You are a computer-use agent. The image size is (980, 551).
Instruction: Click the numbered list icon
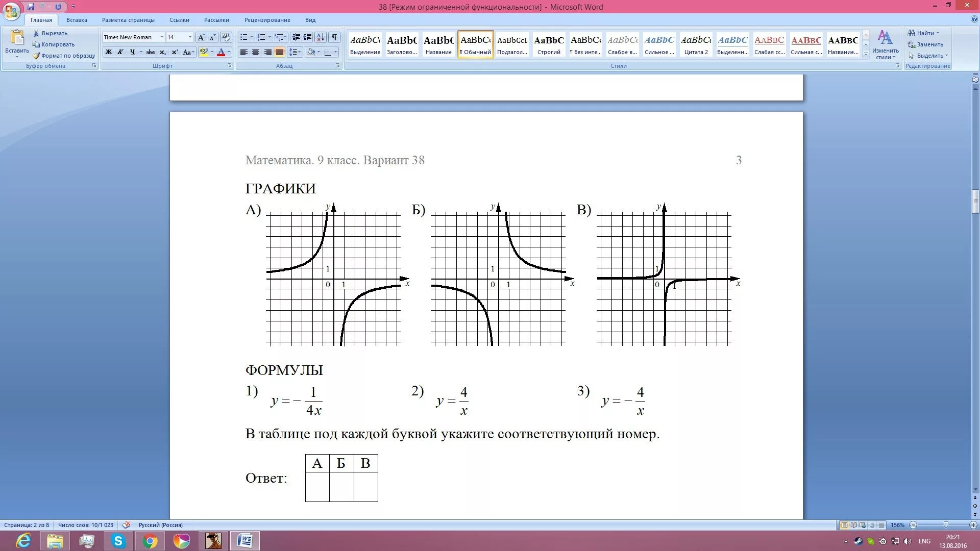262,37
